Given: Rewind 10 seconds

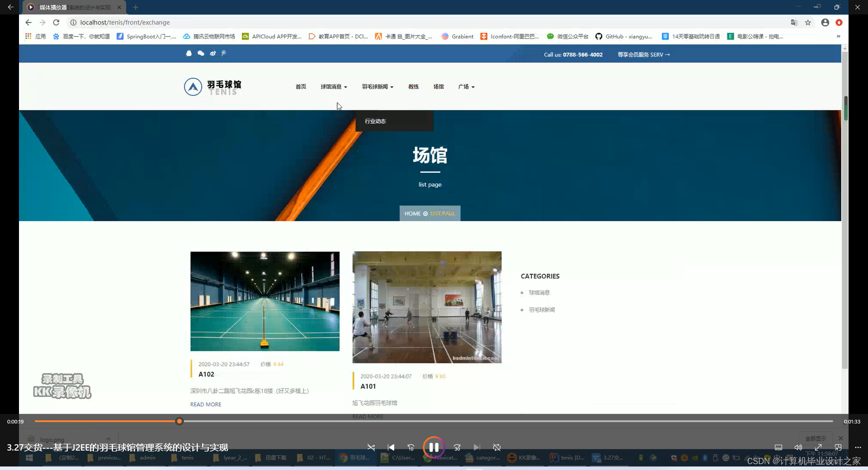Looking at the screenshot, I should (411, 447).
